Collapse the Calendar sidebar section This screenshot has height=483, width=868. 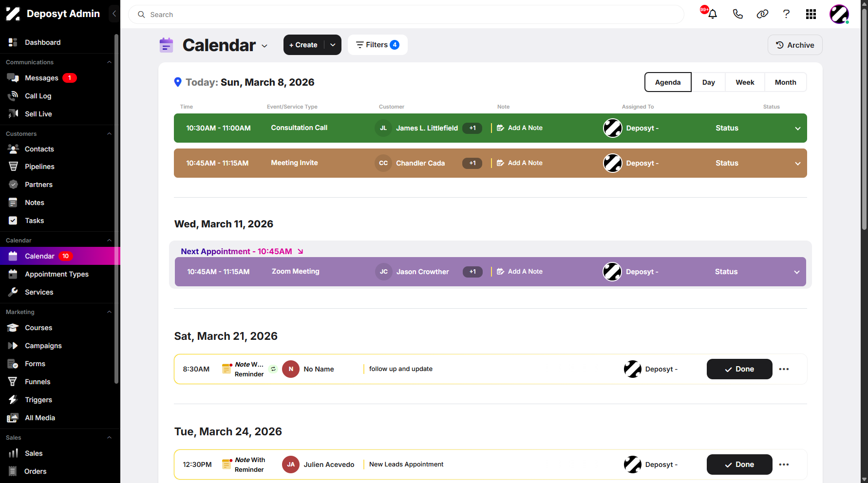click(x=109, y=241)
